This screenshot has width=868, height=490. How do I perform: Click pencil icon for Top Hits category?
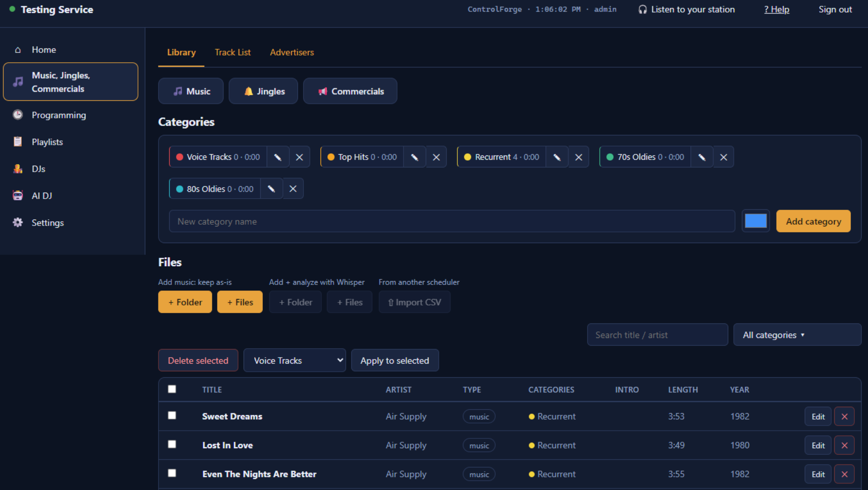415,157
